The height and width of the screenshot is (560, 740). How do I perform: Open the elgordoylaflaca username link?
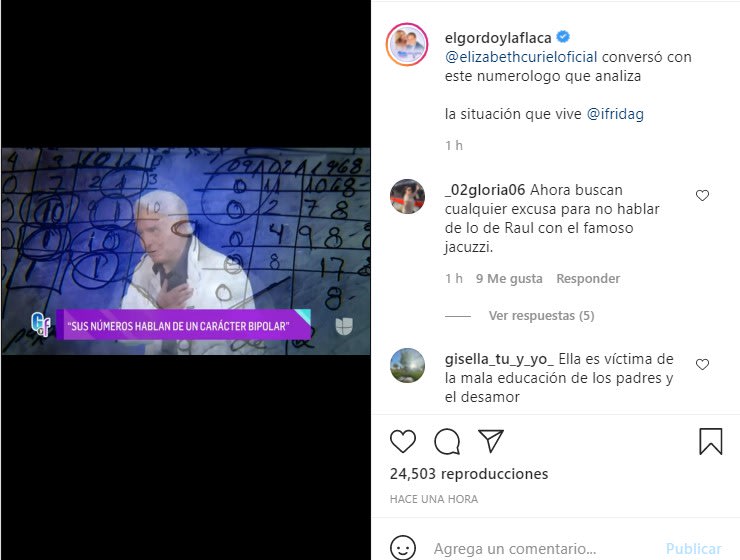coord(498,37)
